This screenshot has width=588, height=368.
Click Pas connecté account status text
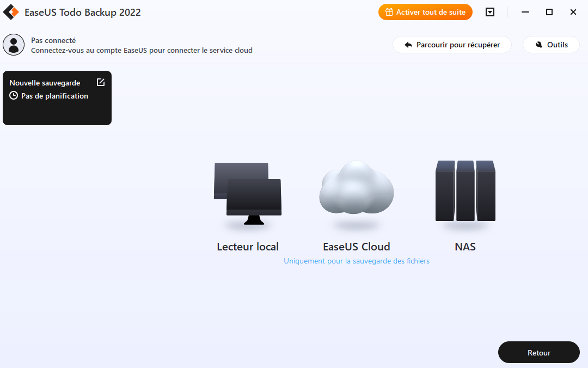click(53, 40)
